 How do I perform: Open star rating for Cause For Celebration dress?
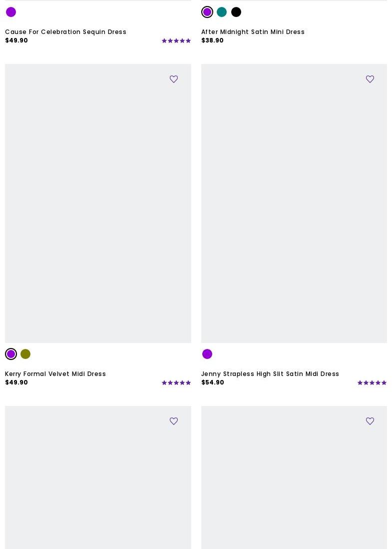[176, 40]
